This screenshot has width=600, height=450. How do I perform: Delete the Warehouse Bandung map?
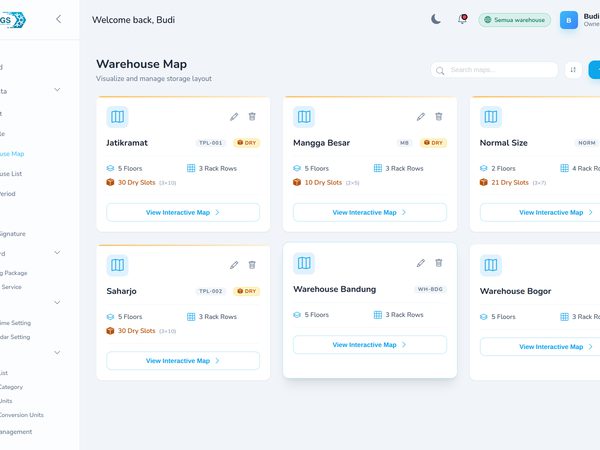(x=439, y=263)
